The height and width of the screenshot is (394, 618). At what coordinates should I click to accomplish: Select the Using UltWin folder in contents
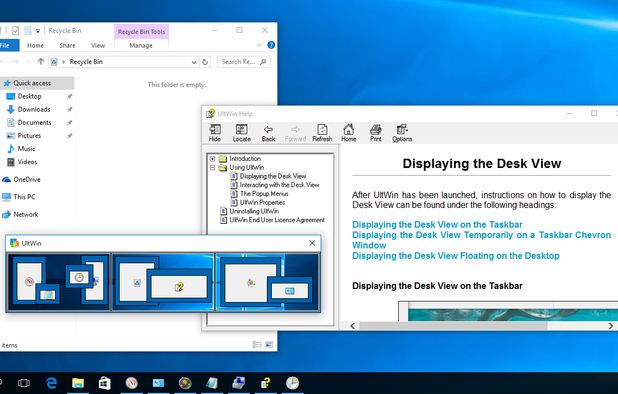[247, 167]
